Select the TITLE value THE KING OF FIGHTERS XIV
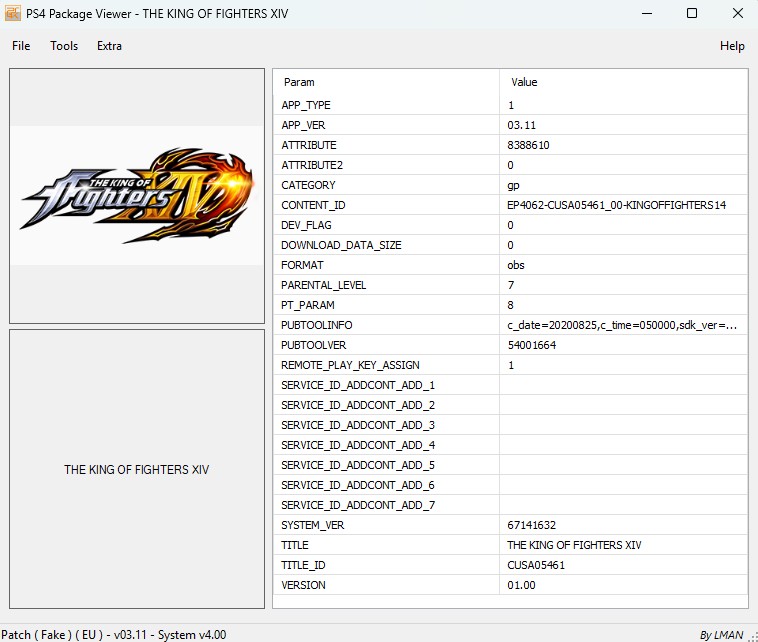 tap(574, 545)
